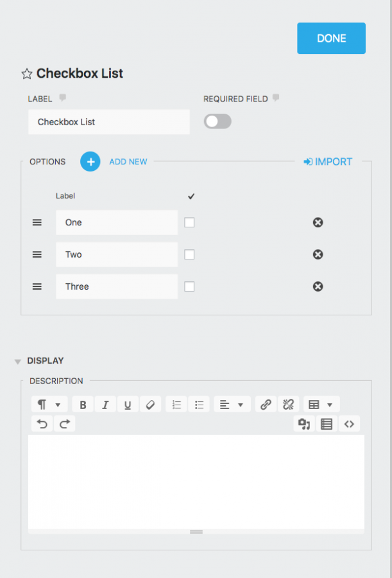Viewport: 392px width, 578px height.
Task: Click the ADD NEW link
Action: [128, 161]
